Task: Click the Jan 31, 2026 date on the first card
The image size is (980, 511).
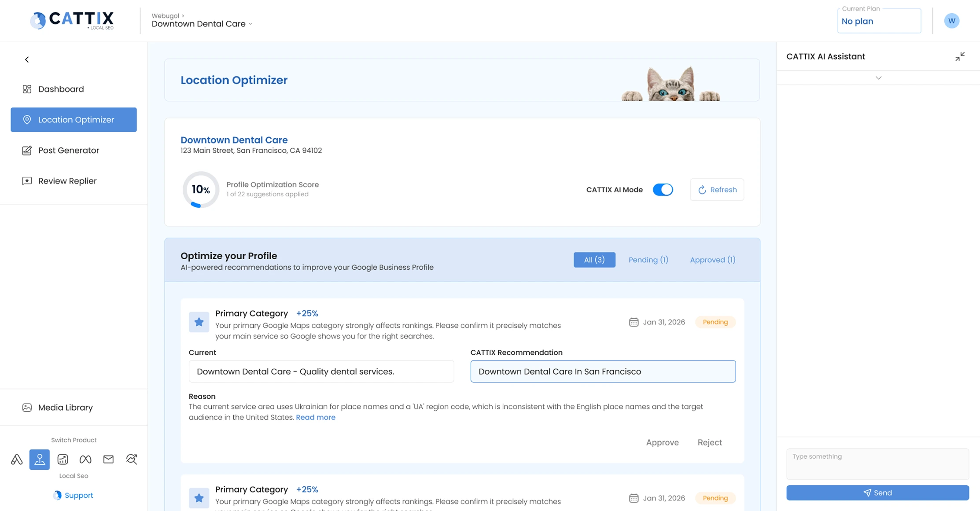Action: [663, 322]
